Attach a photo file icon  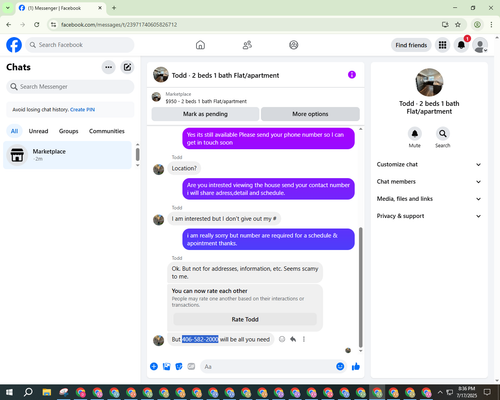[166, 367]
